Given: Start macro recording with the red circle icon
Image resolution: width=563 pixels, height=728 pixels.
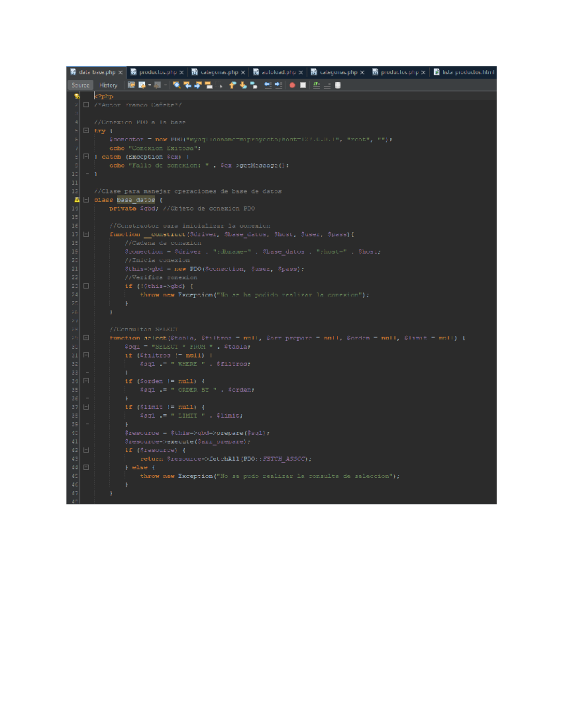Looking at the screenshot, I should (x=292, y=85).
